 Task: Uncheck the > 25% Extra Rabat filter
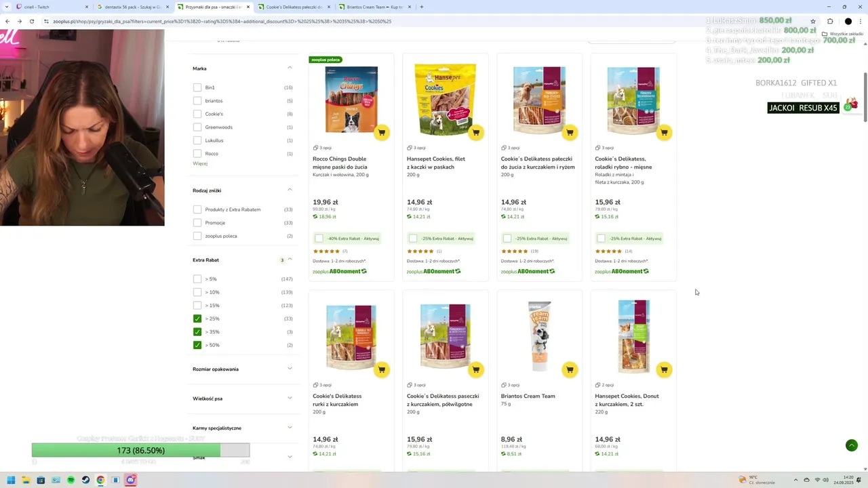click(197, 319)
